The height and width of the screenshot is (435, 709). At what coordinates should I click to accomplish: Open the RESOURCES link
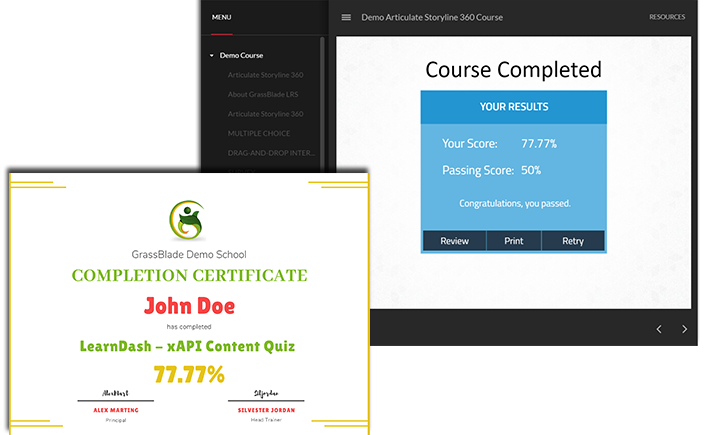tap(667, 17)
